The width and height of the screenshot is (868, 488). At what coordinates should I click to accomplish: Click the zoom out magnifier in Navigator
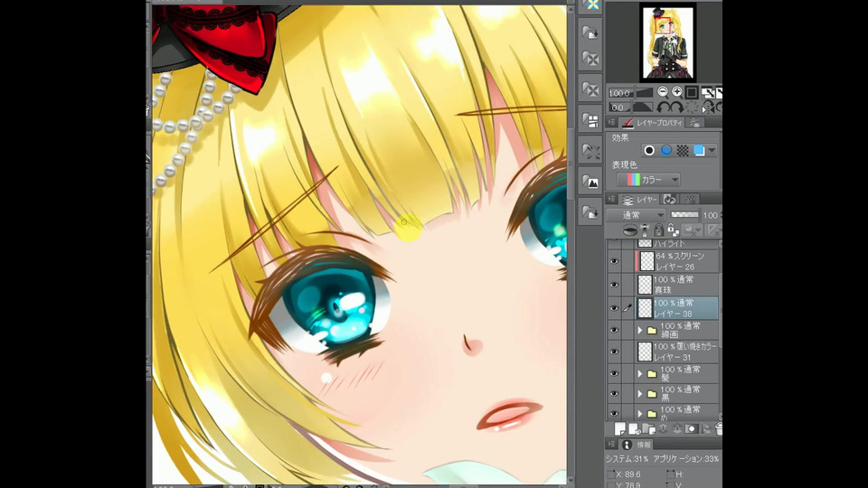tap(663, 92)
